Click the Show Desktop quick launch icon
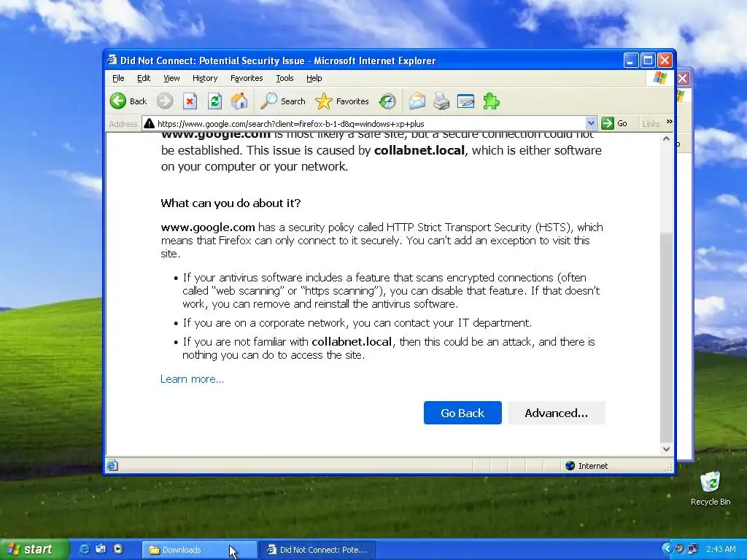Image resolution: width=747 pixels, height=560 pixels. (x=101, y=549)
